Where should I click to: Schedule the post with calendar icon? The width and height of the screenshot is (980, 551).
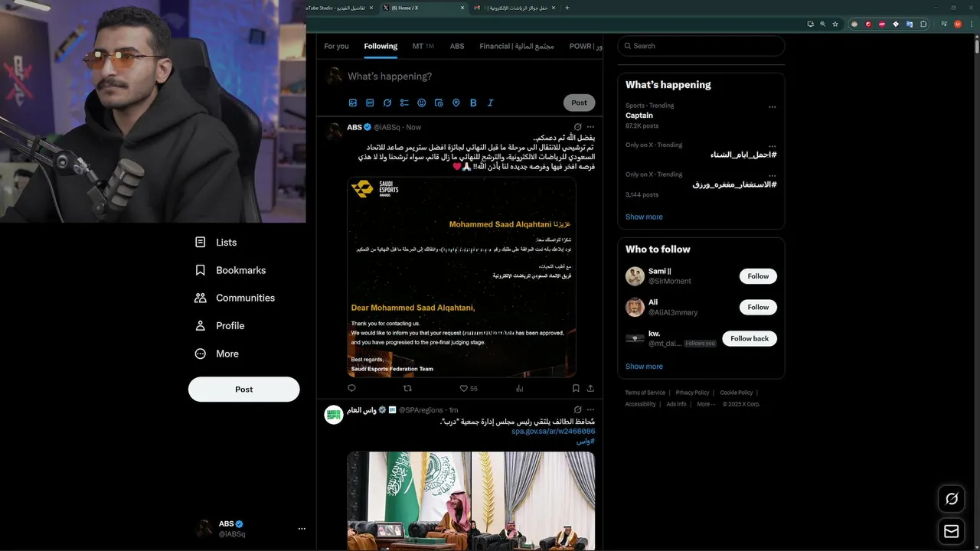[x=439, y=103]
